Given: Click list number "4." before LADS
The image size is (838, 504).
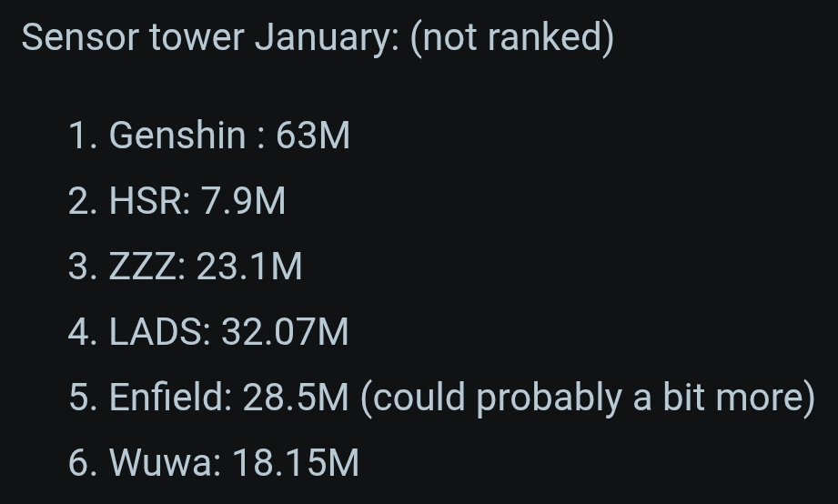Looking at the screenshot, I should (83, 332).
